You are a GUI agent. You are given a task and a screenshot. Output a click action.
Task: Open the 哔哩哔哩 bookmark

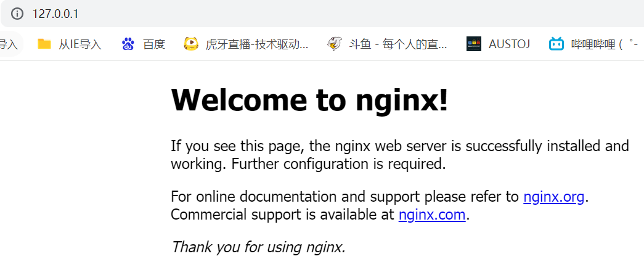click(x=604, y=44)
